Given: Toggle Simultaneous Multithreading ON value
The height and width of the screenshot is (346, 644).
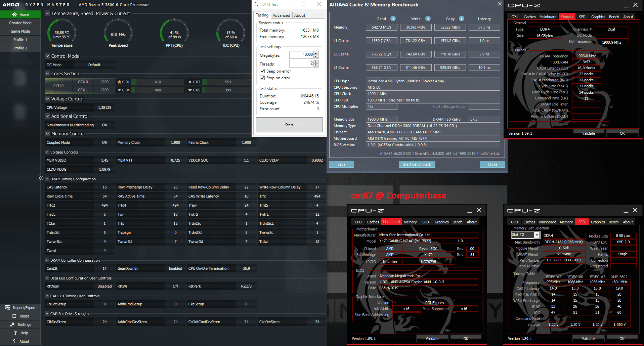Looking at the screenshot, I should click(105, 125).
